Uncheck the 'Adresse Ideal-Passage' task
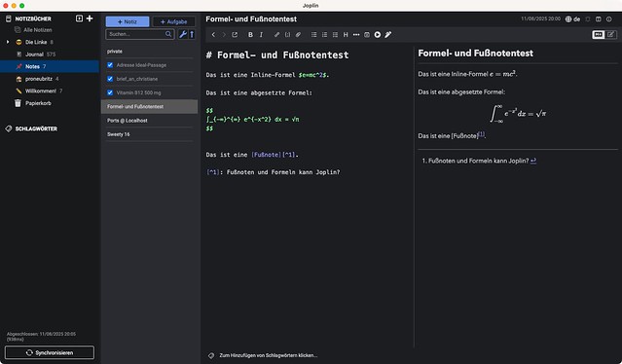622x364 pixels. click(110, 65)
